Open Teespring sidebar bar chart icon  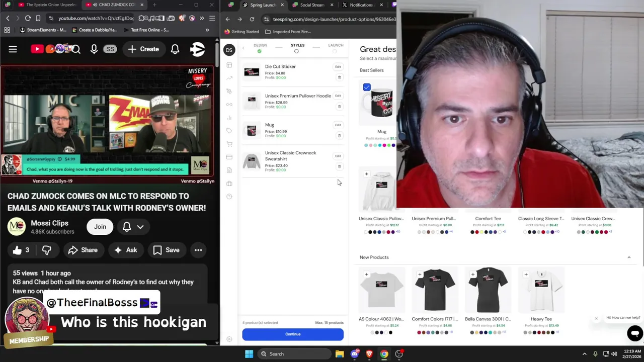point(229,118)
